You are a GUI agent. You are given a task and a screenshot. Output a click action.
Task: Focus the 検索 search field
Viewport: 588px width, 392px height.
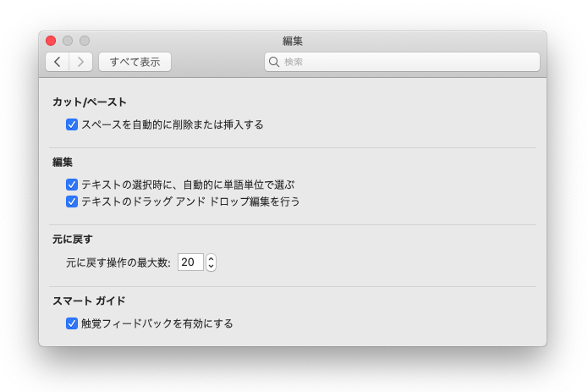click(x=402, y=62)
